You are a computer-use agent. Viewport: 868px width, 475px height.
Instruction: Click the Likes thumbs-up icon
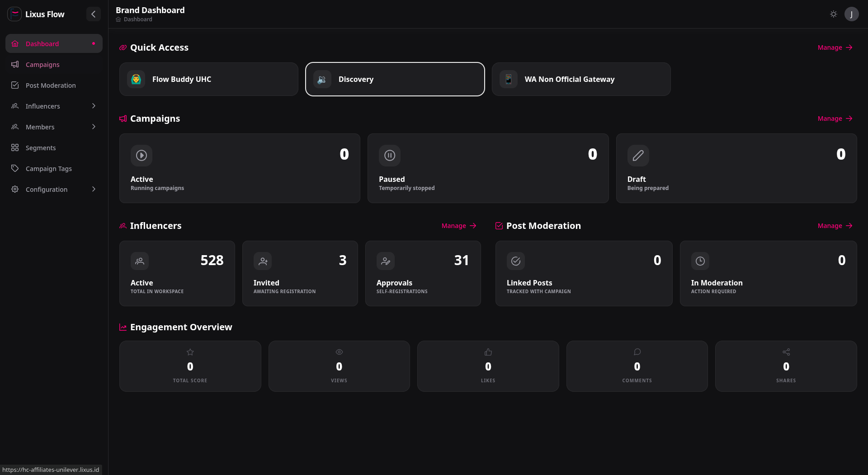coord(488,352)
